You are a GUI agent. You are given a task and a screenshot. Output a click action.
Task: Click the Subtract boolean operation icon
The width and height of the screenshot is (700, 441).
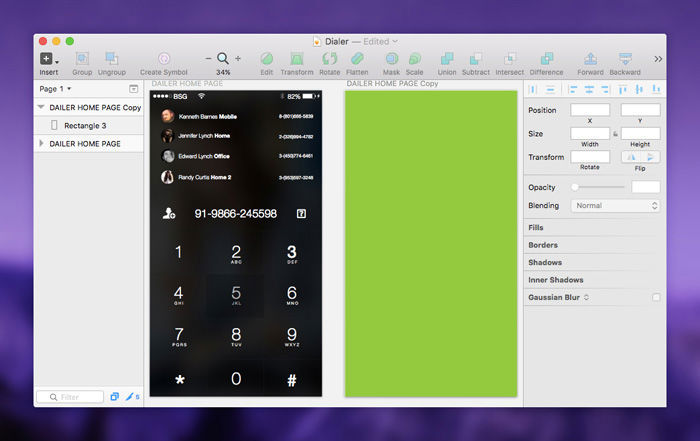(475, 59)
